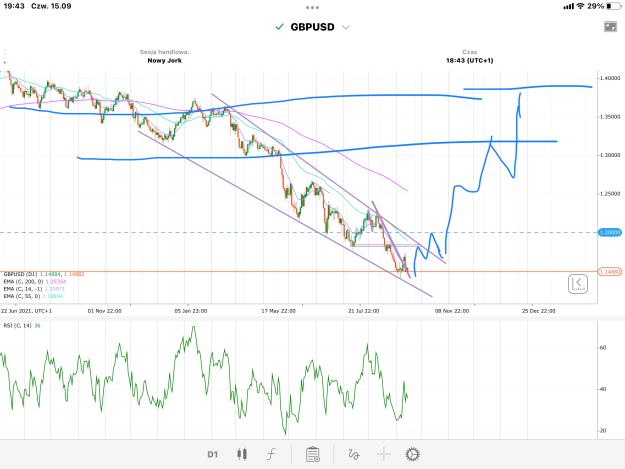Select the freehand drawing tool icon
Image resolution: width=625 pixels, height=469 pixels.
point(354,454)
